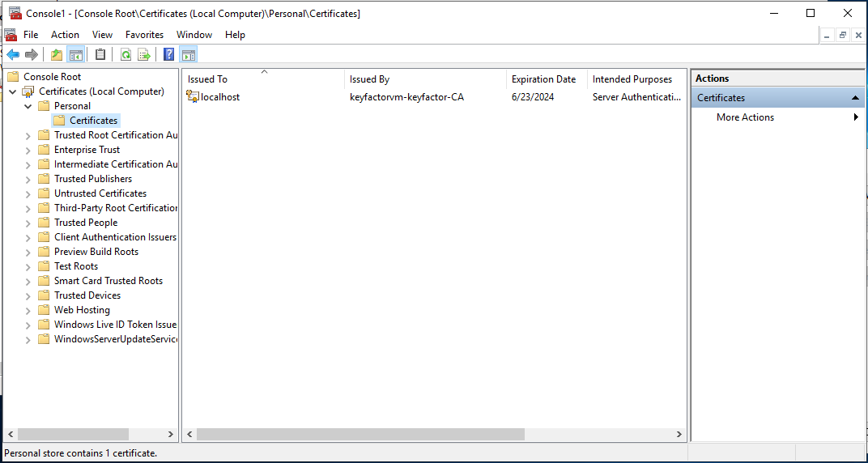
Task: Expand Trusted Publishers node
Action: click(28, 179)
